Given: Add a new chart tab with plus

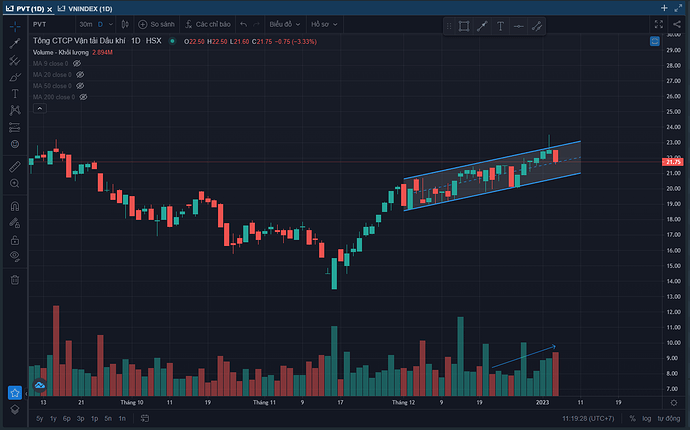Looking at the screenshot, I should coord(663,7).
